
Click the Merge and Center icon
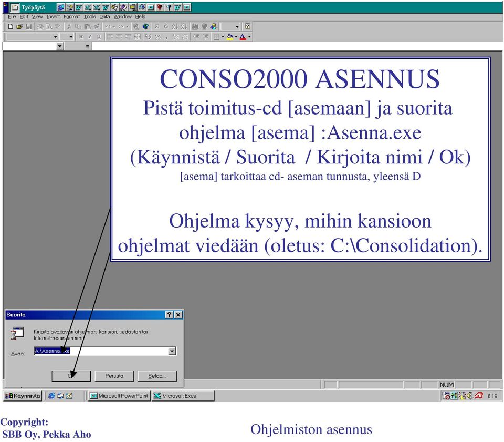137,37
